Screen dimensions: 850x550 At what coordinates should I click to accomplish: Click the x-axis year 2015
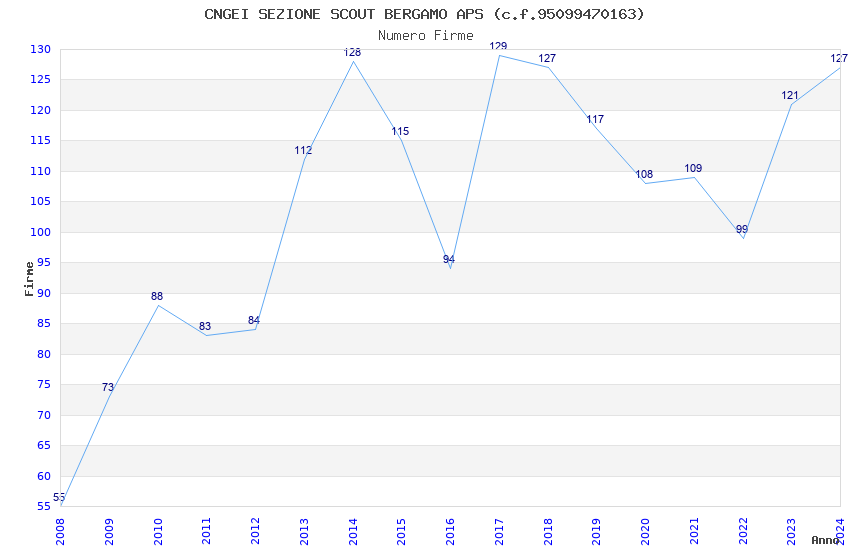coord(401,532)
